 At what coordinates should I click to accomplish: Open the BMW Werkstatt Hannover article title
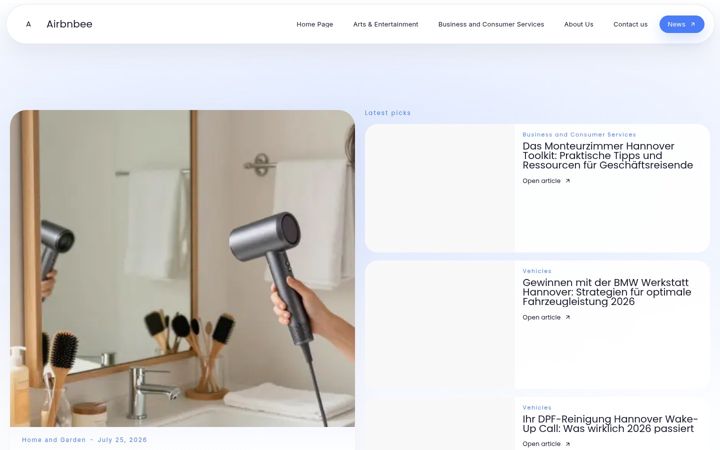pos(607,292)
